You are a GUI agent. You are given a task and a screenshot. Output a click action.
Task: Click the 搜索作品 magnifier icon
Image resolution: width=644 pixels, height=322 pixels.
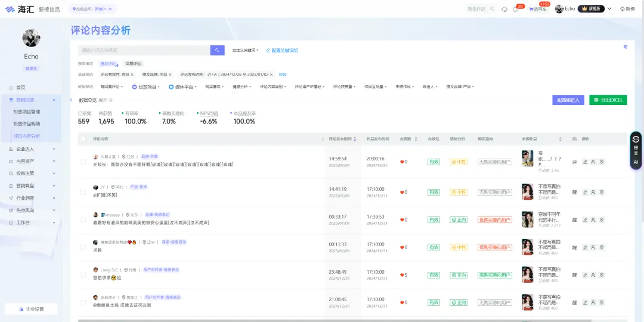tap(492, 8)
